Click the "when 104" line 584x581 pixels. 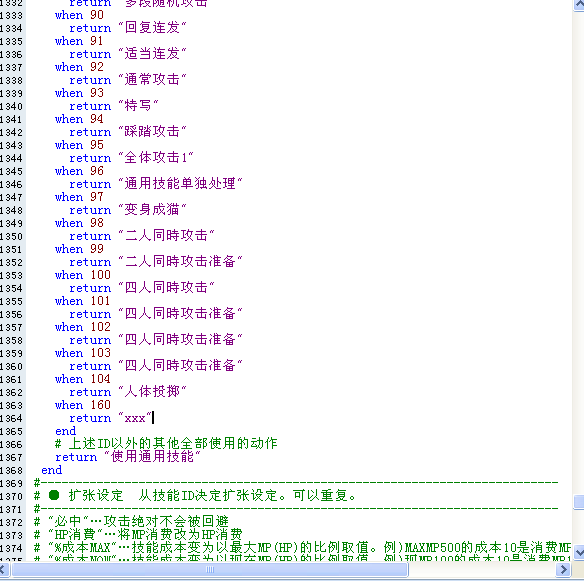point(83,379)
